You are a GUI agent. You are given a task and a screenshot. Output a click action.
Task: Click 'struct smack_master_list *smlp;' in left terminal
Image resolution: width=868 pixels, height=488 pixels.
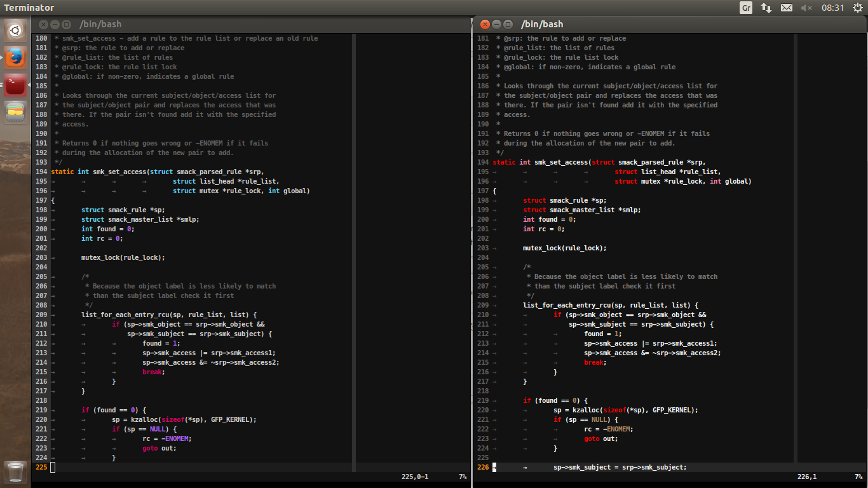[x=140, y=219]
